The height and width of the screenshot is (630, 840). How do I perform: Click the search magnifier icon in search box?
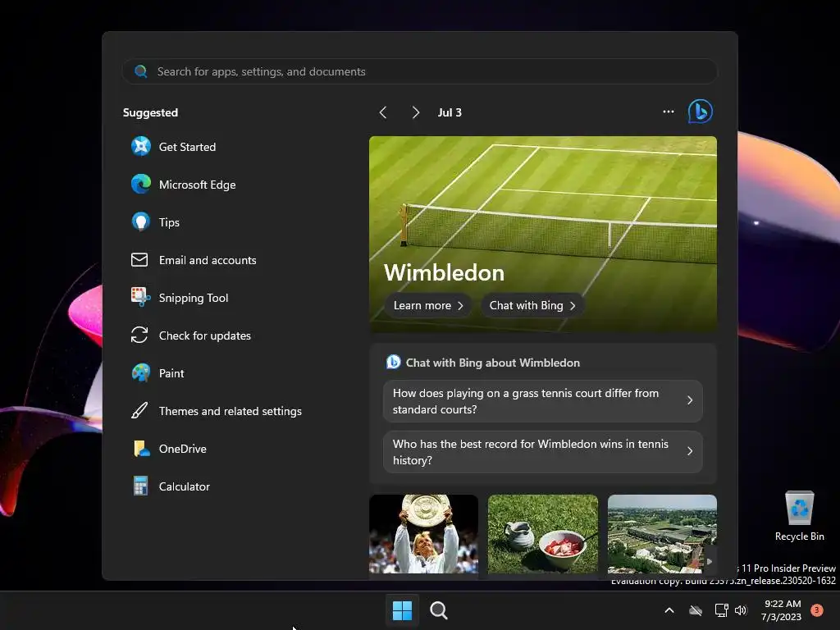coord(141,71)
